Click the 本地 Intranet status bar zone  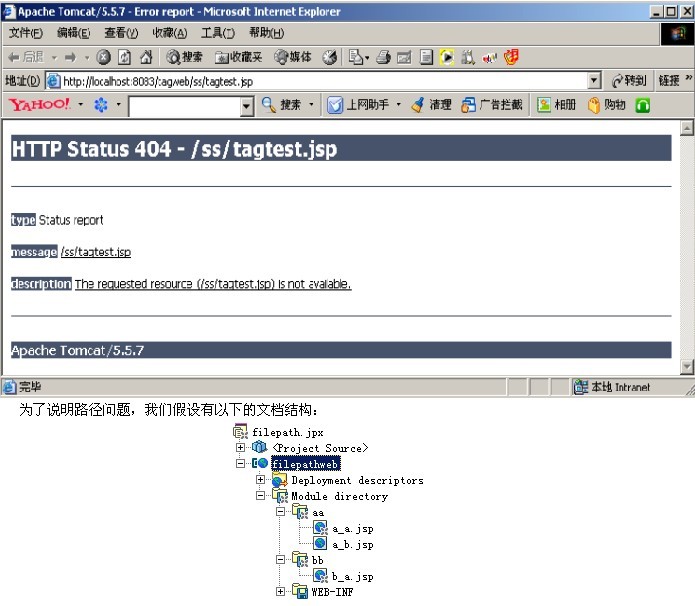tap(612, 387)
